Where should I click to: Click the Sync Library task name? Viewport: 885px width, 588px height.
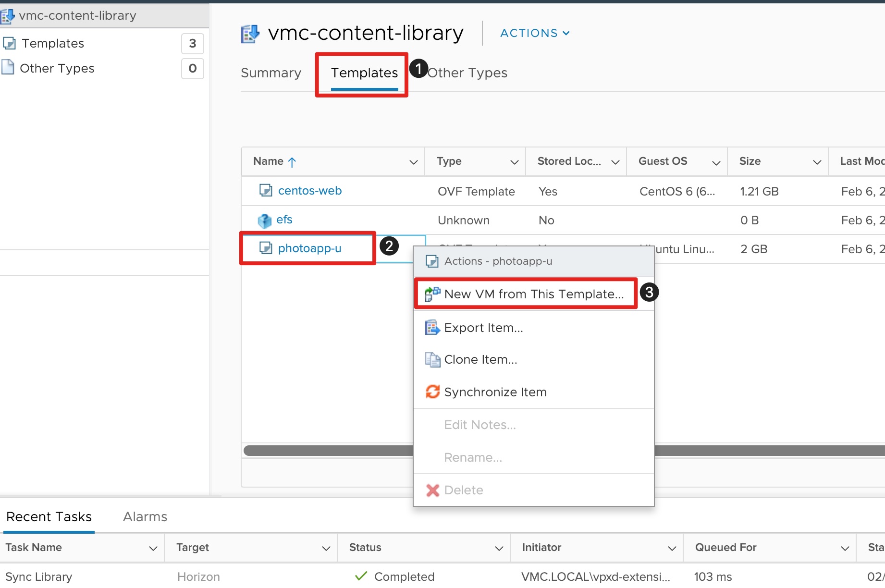click(39, 576)
